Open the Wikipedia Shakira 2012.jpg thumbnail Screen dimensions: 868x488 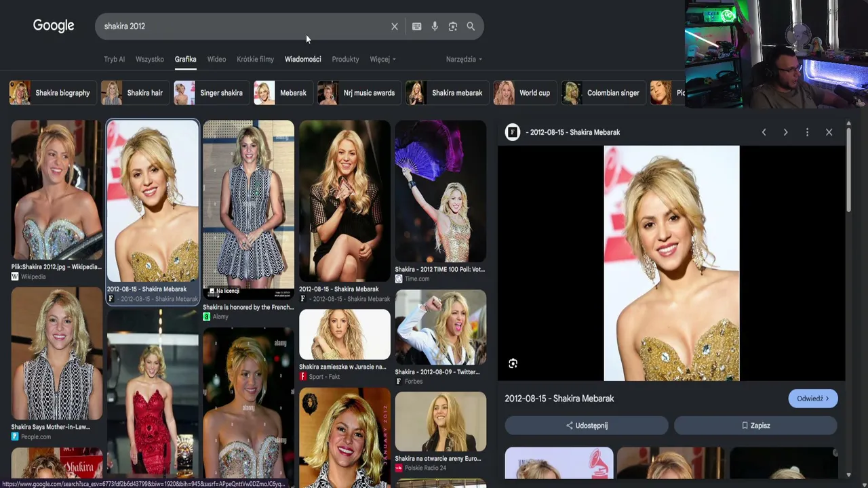pos(57,190)
